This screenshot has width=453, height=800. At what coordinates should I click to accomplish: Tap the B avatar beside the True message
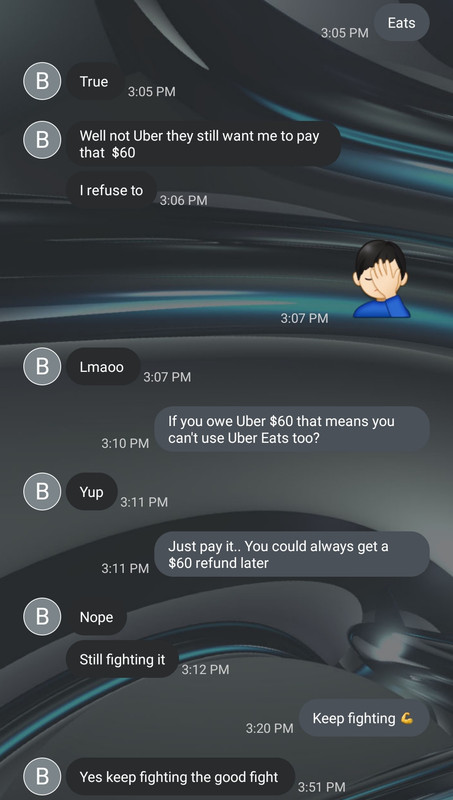(x=42, y=81)
